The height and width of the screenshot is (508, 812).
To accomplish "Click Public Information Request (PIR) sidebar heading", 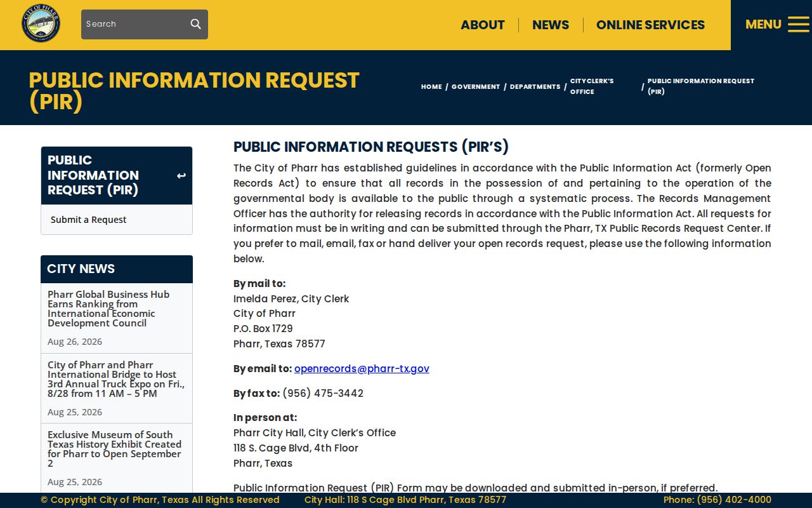I will pyautogui.click(x=93, y=175).
